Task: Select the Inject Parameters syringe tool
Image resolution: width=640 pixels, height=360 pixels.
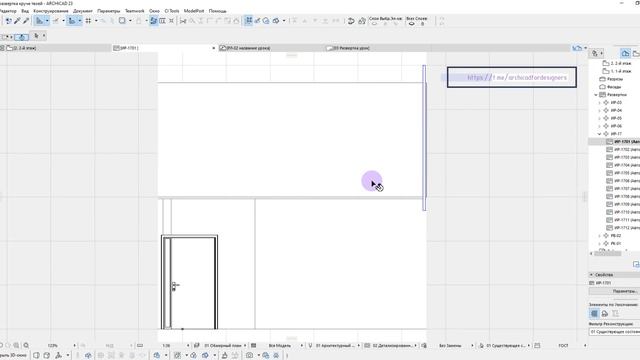Action: (26, 20)
